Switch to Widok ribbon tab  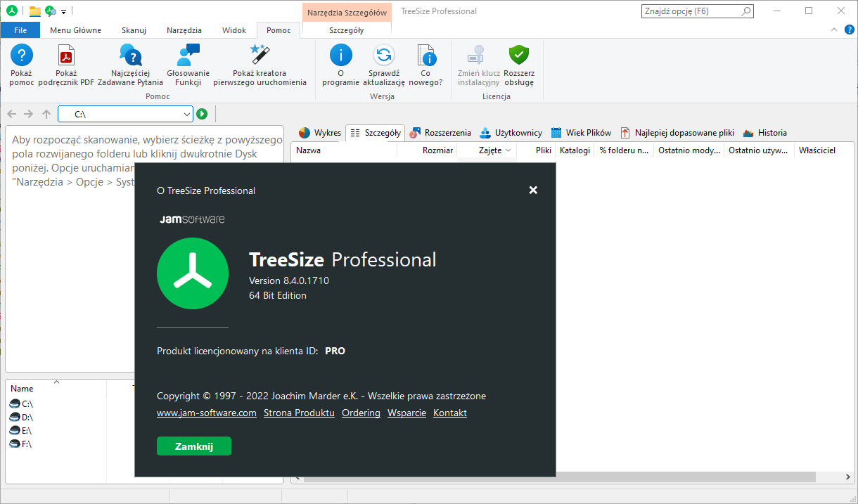234,30
